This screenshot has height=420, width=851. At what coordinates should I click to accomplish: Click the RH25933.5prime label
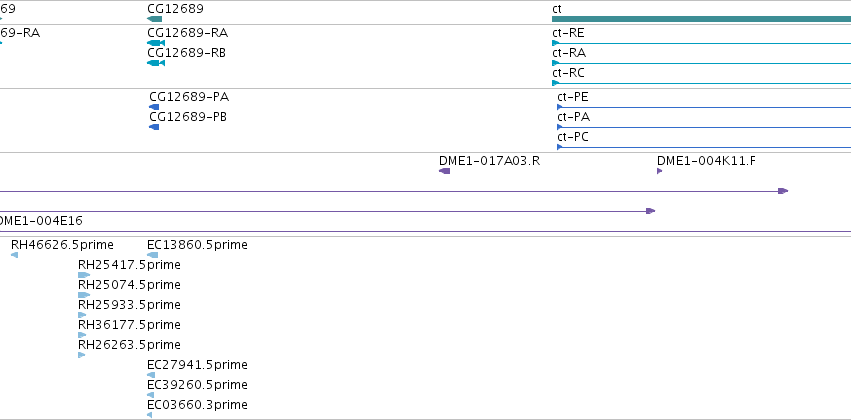[129, 305]
